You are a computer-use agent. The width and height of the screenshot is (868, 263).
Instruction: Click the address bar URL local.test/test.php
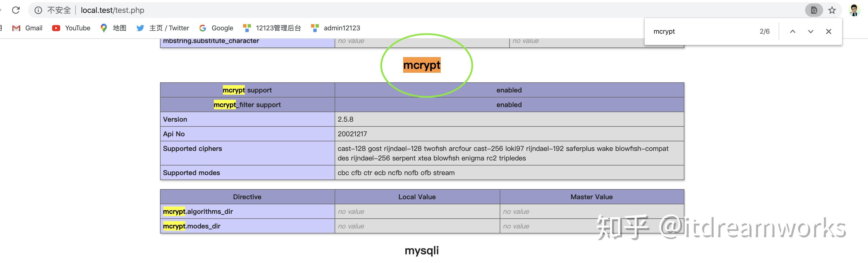[112, 10]
